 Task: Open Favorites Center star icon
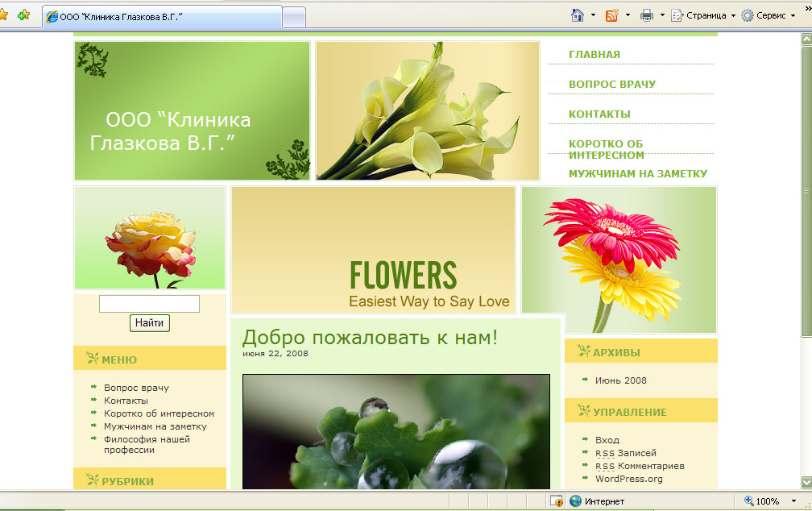pyautogui.click(x=3, y=15)
